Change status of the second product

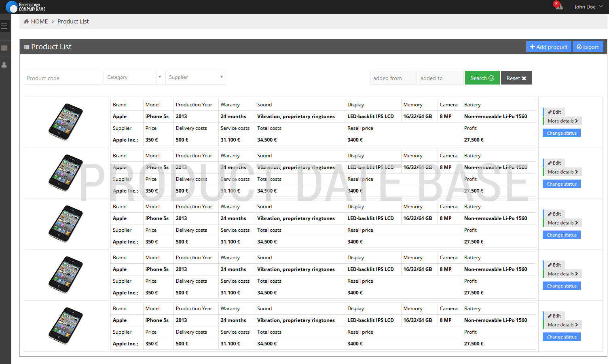pyautogui.click(x=562, y=184)
